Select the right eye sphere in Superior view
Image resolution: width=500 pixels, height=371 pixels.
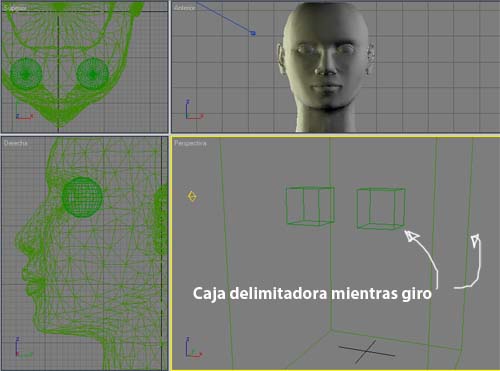[93, 74]
